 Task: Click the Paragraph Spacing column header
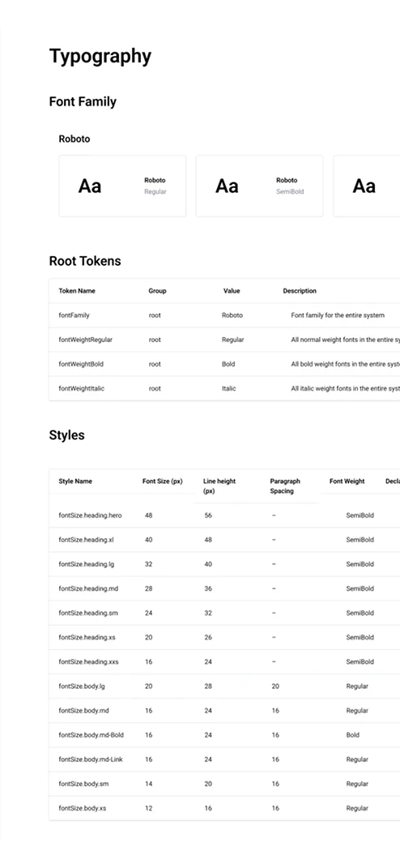pos(285,486)
